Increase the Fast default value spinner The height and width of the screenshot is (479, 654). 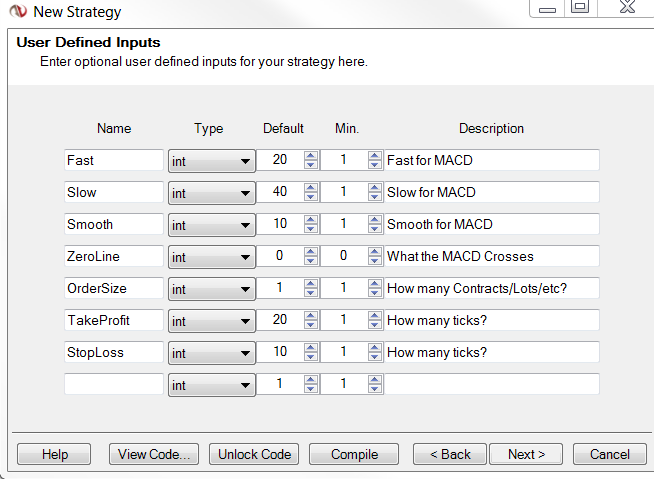click(311, 156)
